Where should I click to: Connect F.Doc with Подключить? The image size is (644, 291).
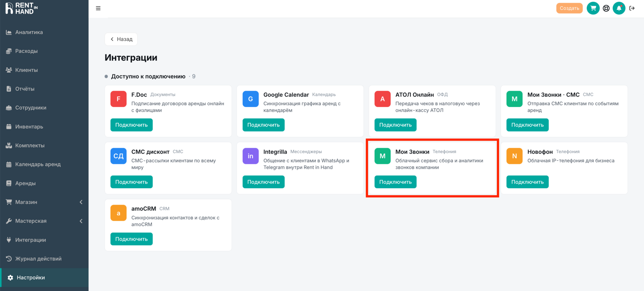(131, 125)
